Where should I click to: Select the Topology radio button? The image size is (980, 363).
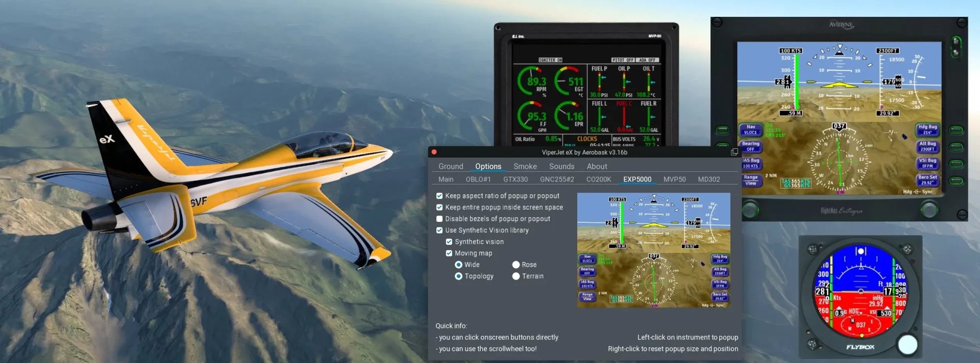pyautogui.click(x=458, y=276)
